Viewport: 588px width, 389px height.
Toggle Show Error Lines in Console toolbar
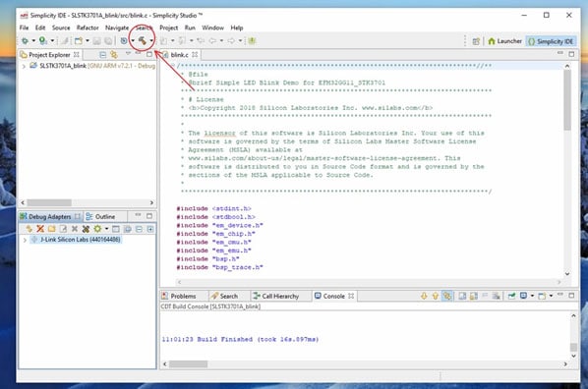(x=447, y=296)
